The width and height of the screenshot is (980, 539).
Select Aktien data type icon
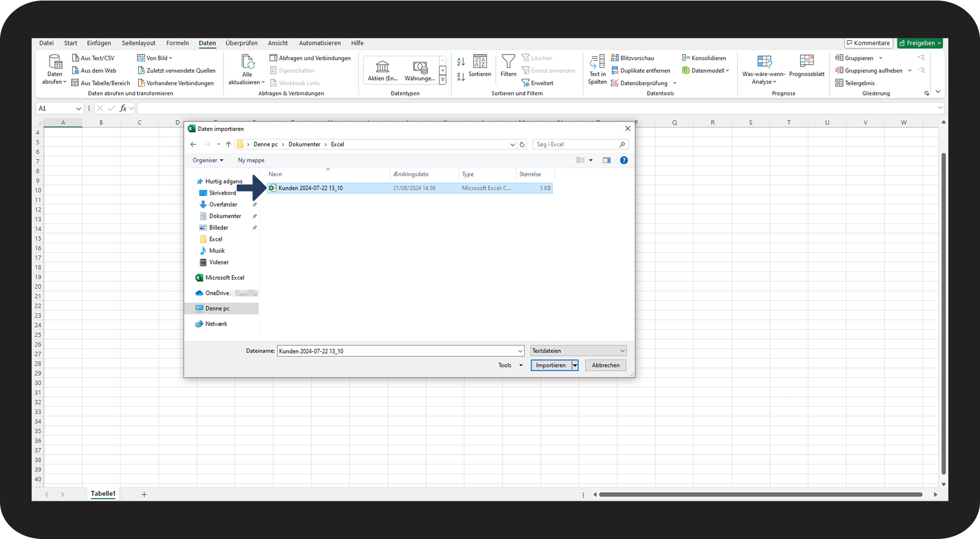383,67
